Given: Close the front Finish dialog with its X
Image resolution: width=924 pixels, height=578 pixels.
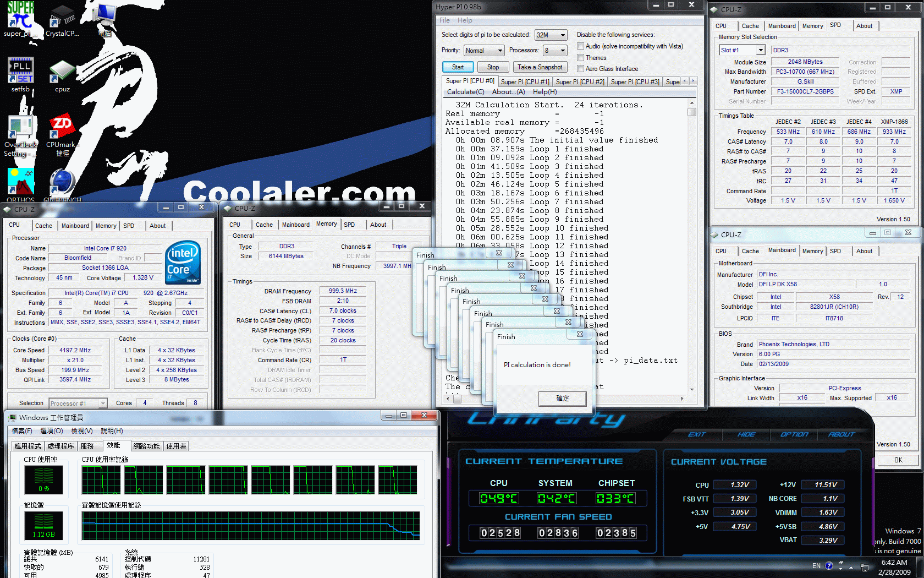Looking at the screenshot, I should tap(580, 334).
